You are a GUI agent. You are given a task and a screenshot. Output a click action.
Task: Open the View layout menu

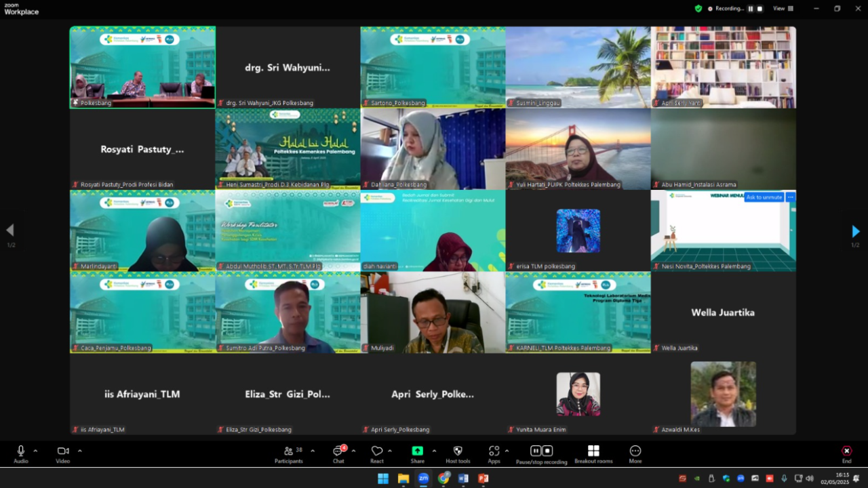[783, 9]
